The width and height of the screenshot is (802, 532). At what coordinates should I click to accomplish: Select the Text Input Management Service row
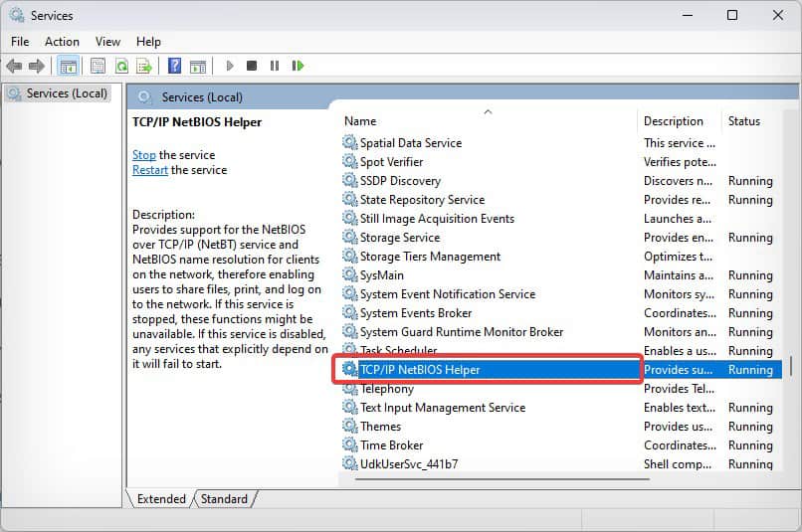(x=560, y=408)
